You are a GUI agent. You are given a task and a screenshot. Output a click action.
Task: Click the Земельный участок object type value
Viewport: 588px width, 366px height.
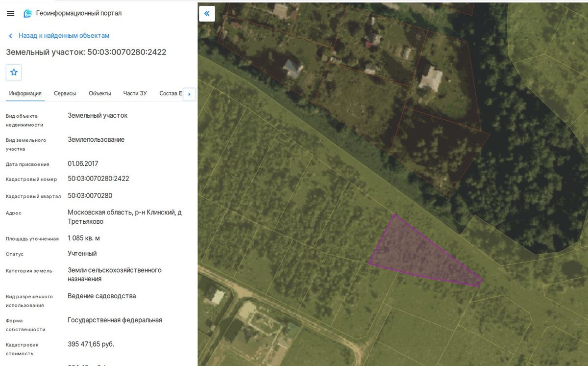(98, 116)
